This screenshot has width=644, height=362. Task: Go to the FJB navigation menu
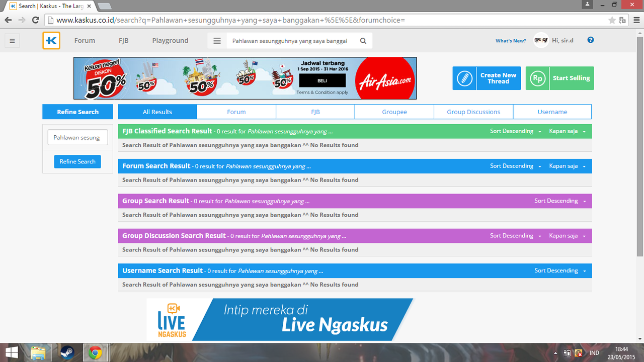point(123,41)
